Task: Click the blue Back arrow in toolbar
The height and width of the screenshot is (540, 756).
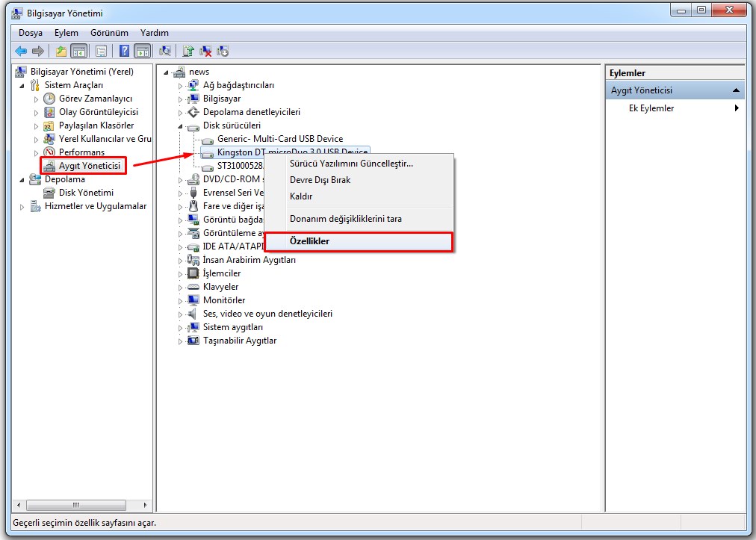Action: tap(21, 52)
